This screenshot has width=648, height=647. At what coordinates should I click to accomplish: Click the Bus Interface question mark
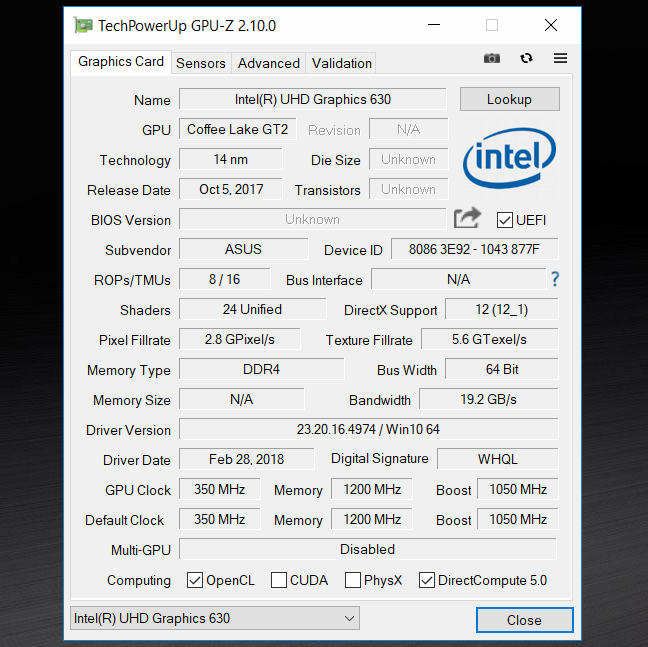tap(555, 279)
